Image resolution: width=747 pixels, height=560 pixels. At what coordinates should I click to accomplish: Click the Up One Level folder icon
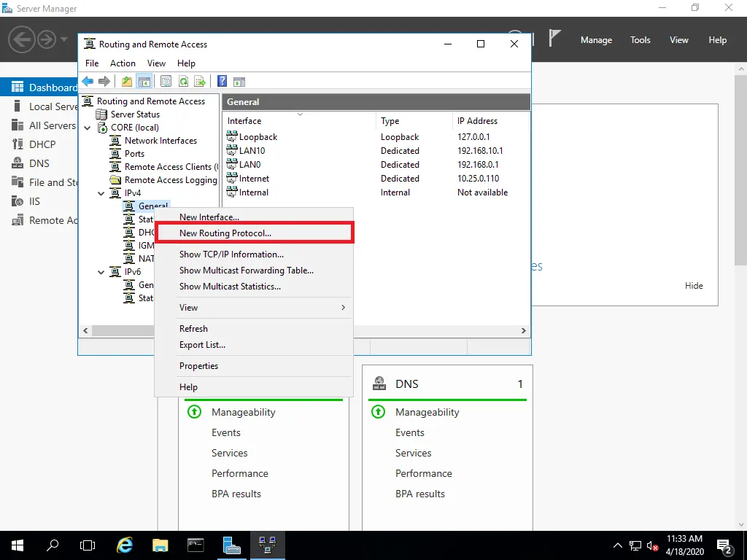coord(127,82)
